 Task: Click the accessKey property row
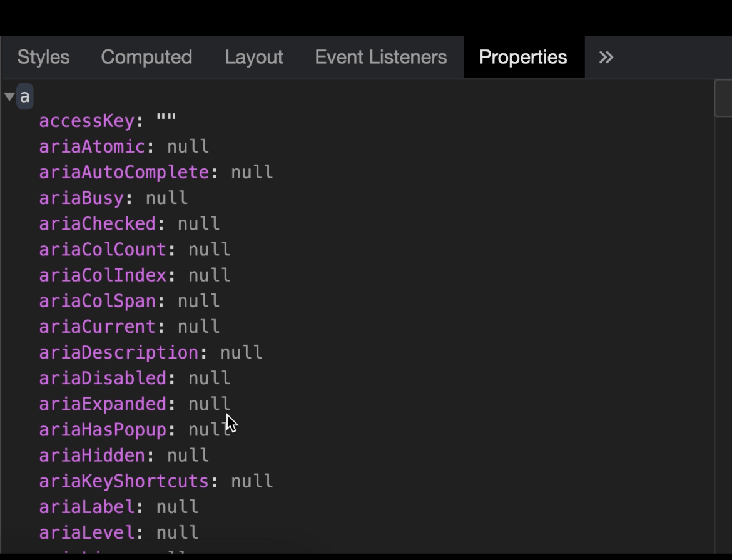[x=108, y=121]
